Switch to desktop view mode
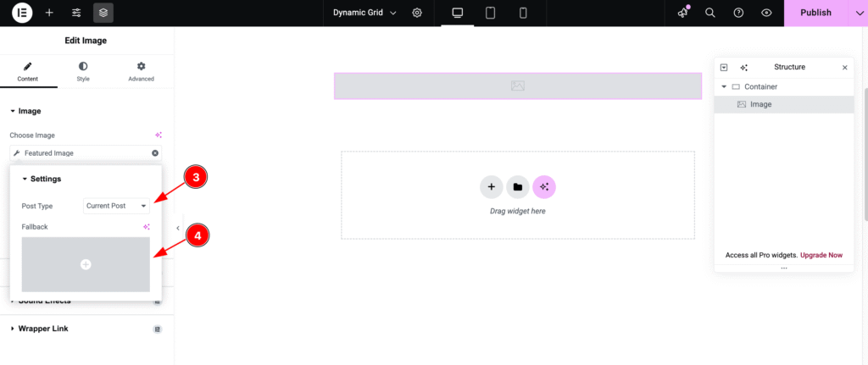The image size is (868, 365). 458,13
